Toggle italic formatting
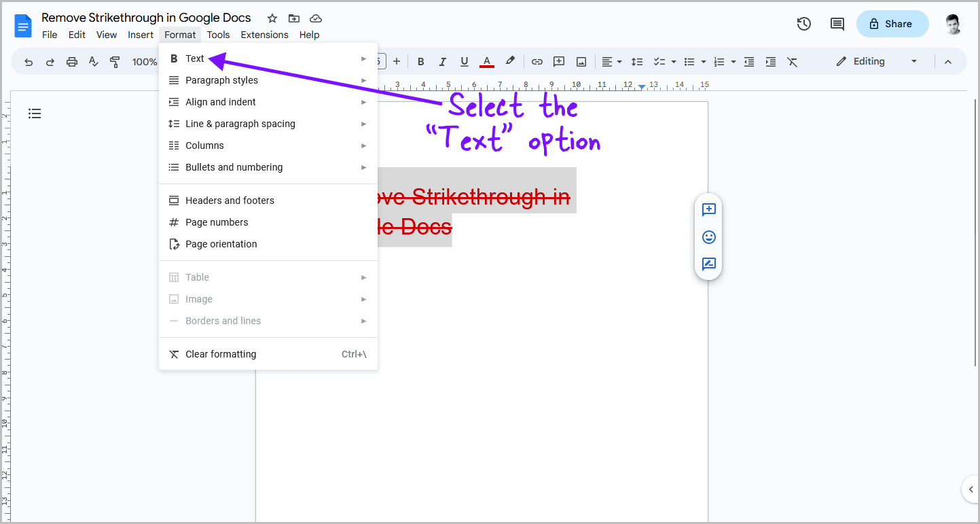This screenshot has width=980, height=524. point(442,61)
